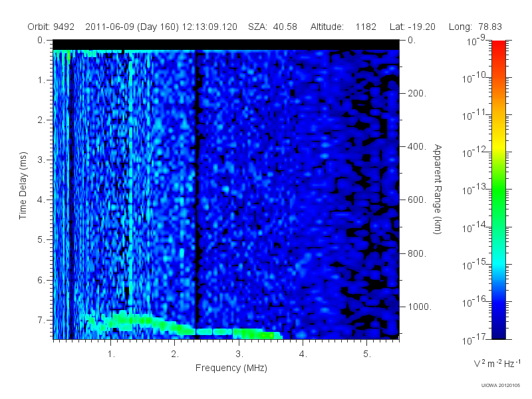Click the altitude value '1182'

pyautogui.click(x=366, y=27)
